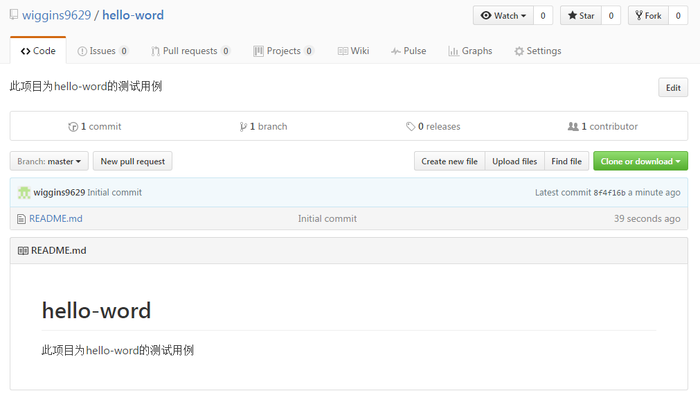Click the book icon in README.md header

tap(23, 250)
